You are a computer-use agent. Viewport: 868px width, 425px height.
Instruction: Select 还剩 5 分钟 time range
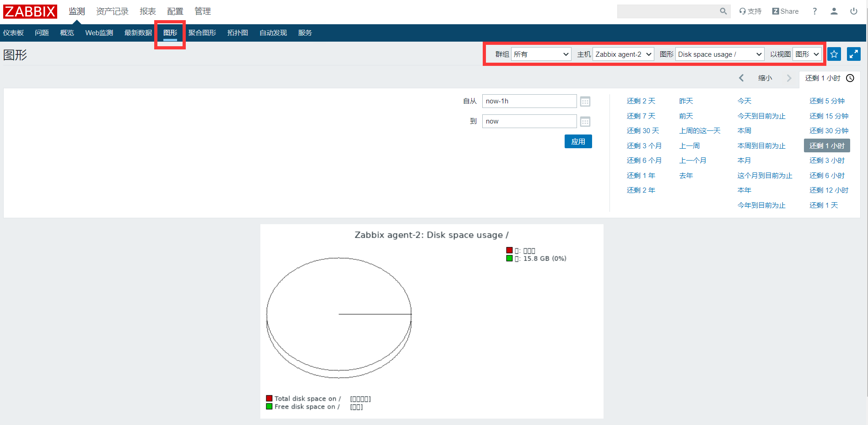pyautogui.click(x=827, y=101)
